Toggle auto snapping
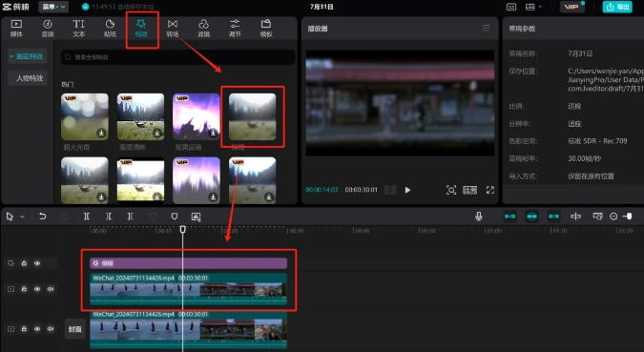The image size is (644, 352). click(x=531, y=217)
